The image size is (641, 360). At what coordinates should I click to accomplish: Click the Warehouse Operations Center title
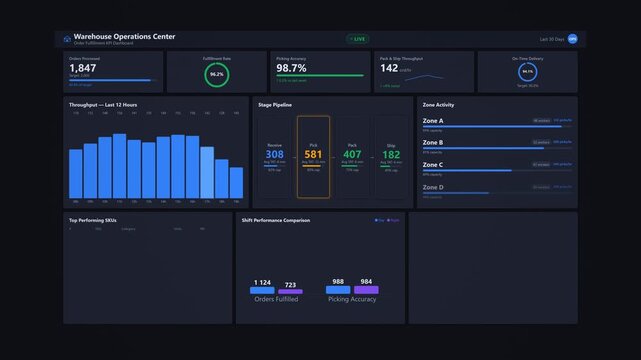pyautogui.click(x=124, y=36)
